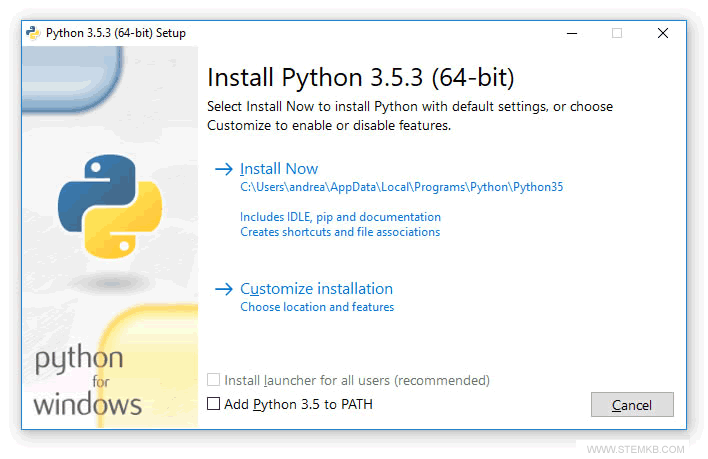This screenshot has height=459, width=708.
Task: Click the large Python logo in the sidebar
Action: (x=110, y=206)
